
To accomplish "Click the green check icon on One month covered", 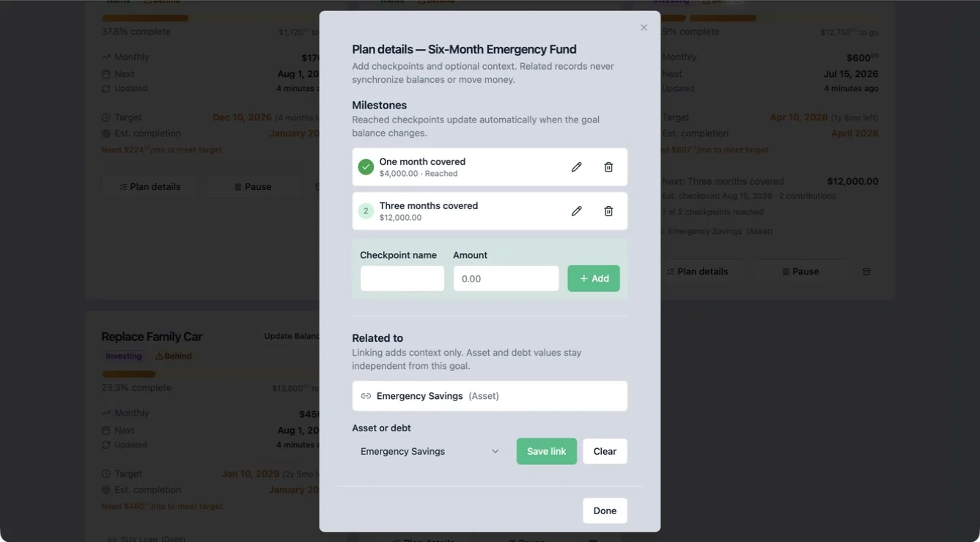I will tap(366, 167).
